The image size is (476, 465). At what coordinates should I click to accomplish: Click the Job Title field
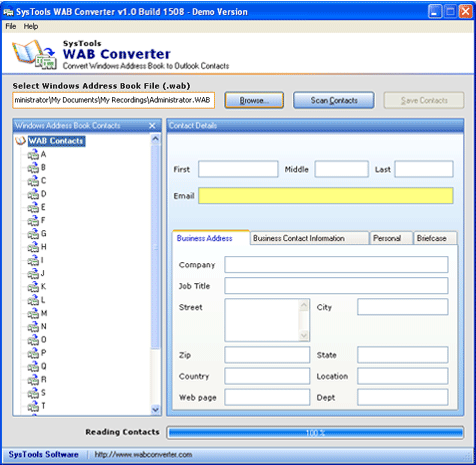(x=336, y=286)
